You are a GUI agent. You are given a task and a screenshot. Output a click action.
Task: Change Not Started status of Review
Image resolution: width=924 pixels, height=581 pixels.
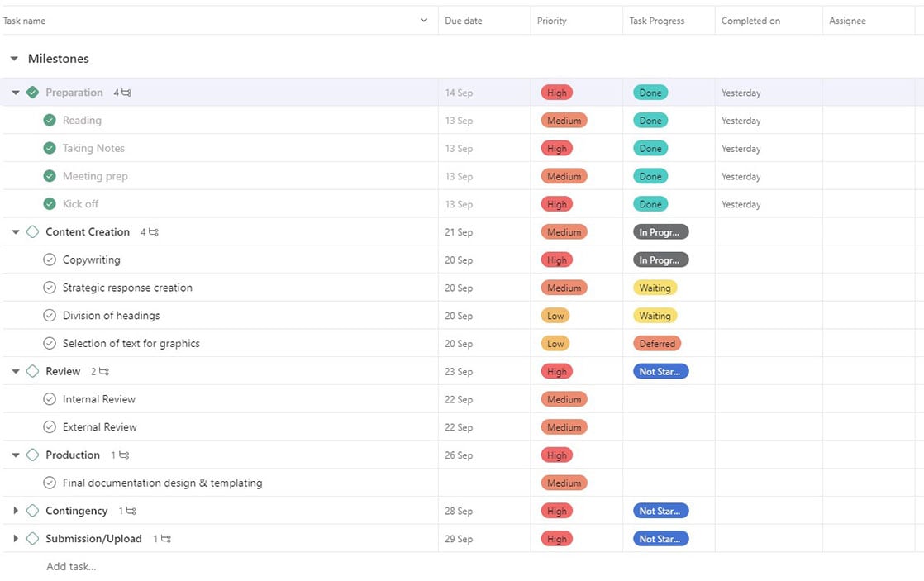coord(660,372)
